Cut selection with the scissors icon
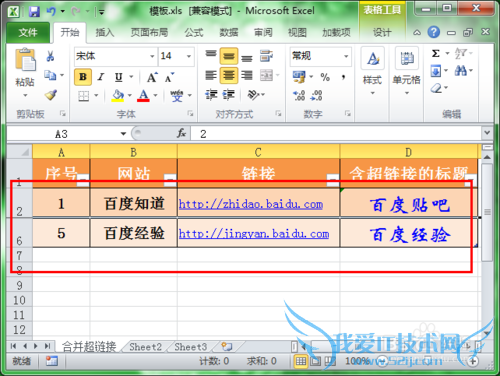The width and height of the screenshot is (500, 376). (x=50, y=56)
